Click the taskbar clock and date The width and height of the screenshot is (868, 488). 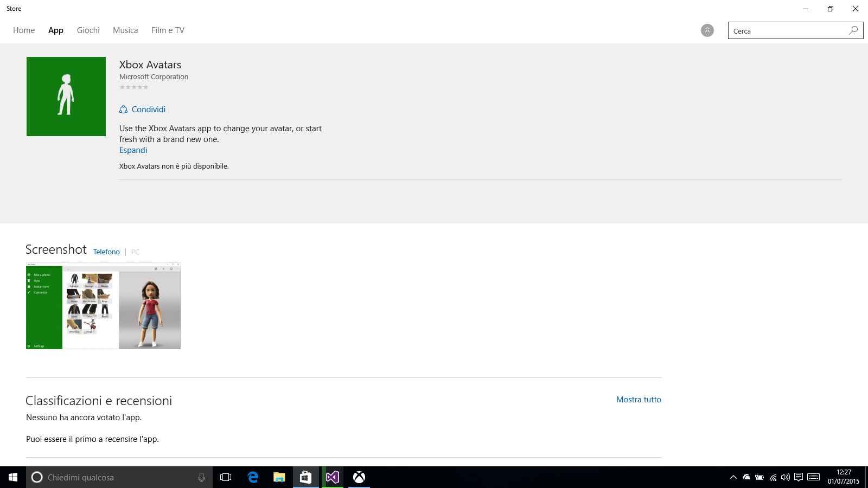tap(844, 477)
